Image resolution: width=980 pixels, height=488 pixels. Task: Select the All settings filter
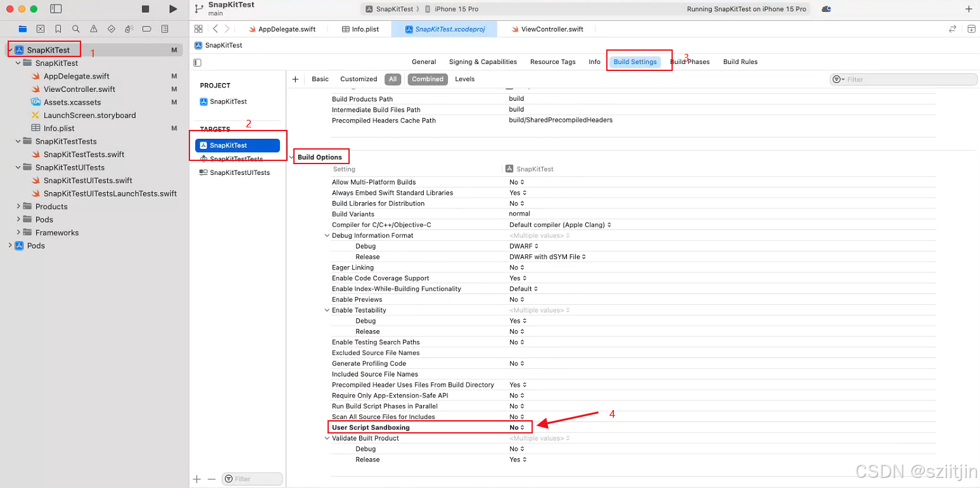393,79
